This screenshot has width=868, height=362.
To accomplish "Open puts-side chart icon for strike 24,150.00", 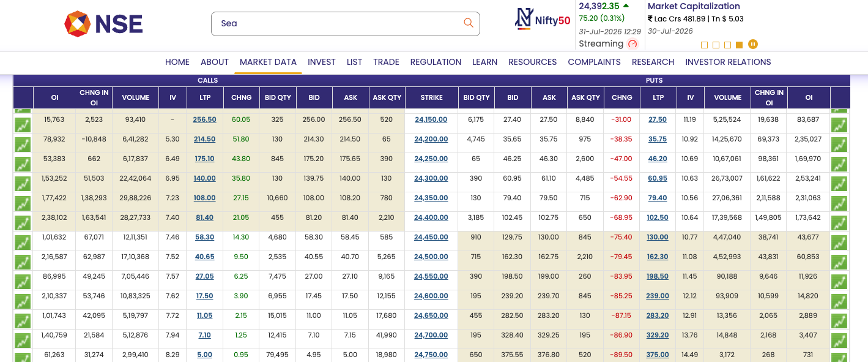I will [839, 125].
